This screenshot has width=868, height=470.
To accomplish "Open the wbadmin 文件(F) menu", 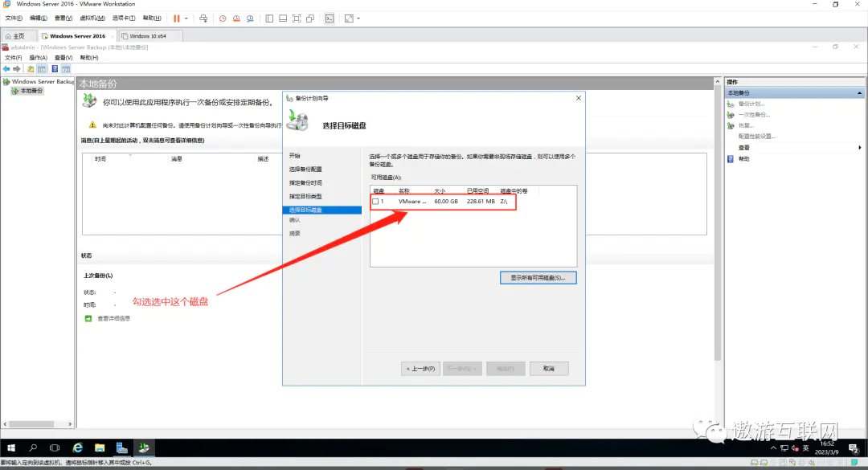I will click(14, 58).
